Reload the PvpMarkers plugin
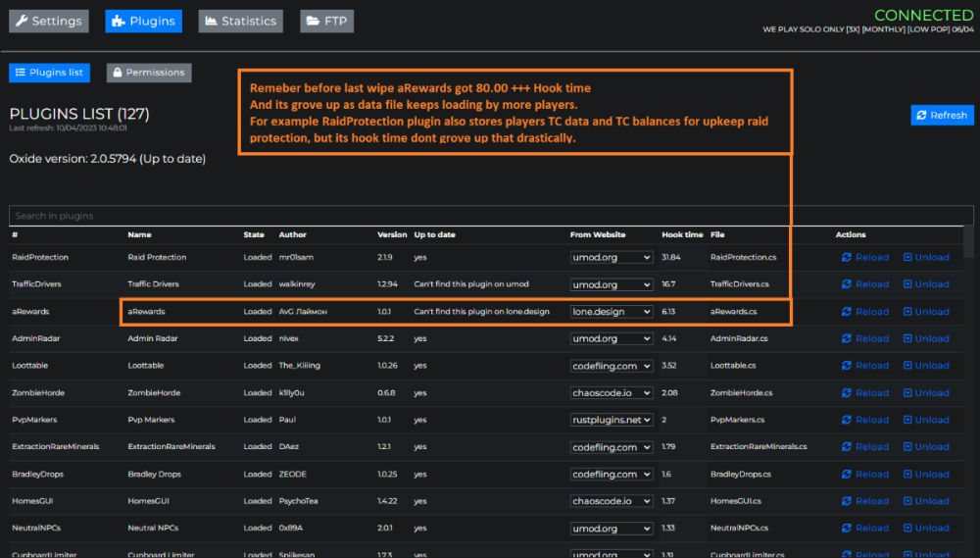Viewport: 980px width, 558px height. (864, 420)
